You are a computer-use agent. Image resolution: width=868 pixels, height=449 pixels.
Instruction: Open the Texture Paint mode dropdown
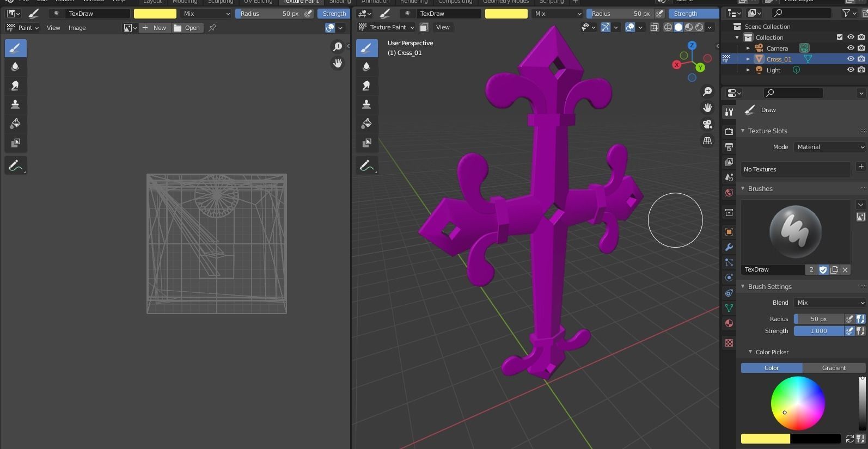(x=386, y=27)
